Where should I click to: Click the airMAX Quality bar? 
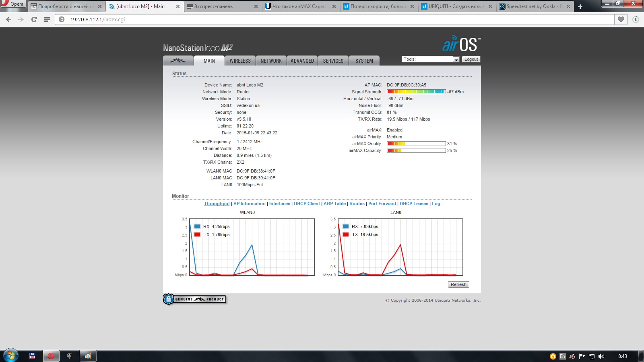(x=416, y=144)
